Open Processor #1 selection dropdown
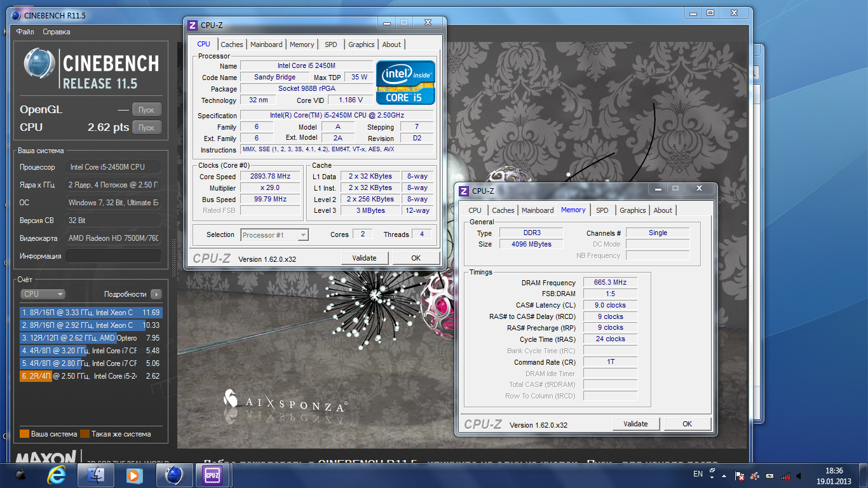 coord(275,235)
